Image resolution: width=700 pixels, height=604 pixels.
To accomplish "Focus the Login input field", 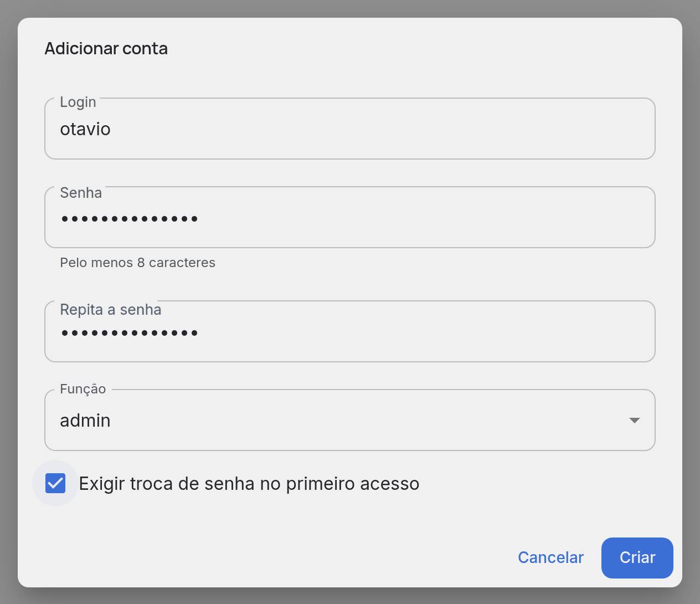I will 350,129.
